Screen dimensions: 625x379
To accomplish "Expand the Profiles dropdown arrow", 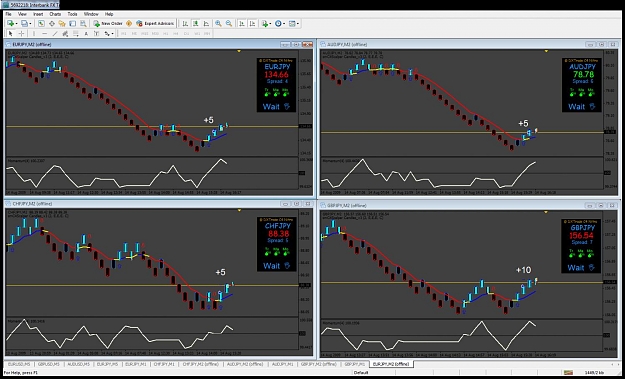I will tap(30, 24).
